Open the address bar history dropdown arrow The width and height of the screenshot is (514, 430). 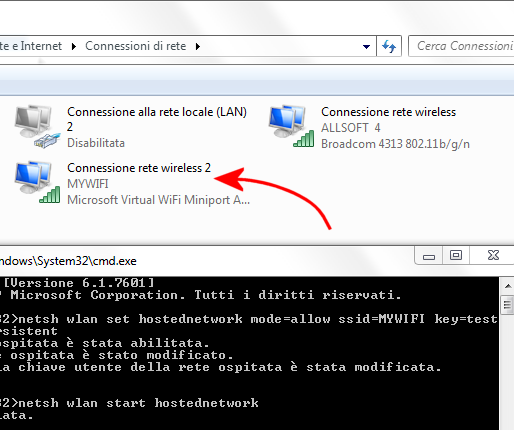coord(366,46)
